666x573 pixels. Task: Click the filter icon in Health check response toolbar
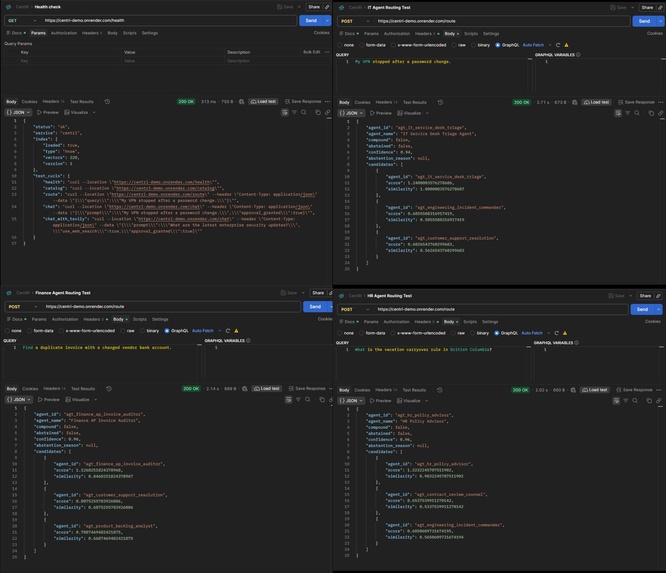tap(294, 113)
